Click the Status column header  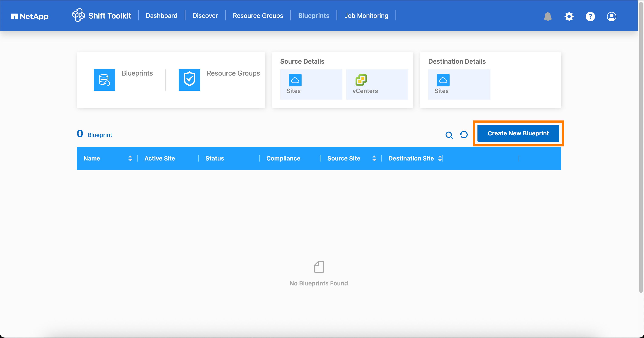point(214,158)
